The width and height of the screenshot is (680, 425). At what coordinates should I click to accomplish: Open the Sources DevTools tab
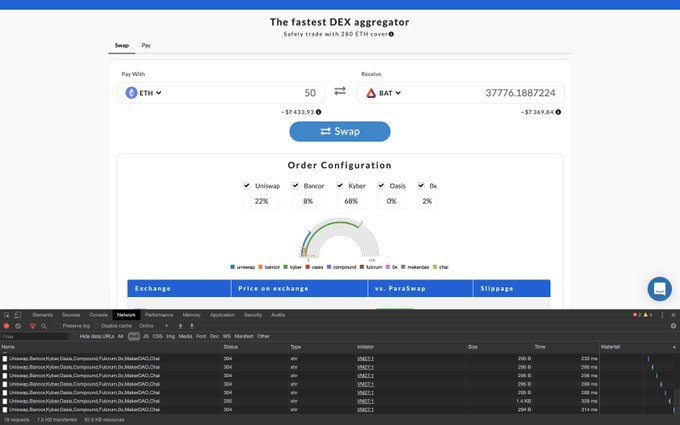point(71,315)
